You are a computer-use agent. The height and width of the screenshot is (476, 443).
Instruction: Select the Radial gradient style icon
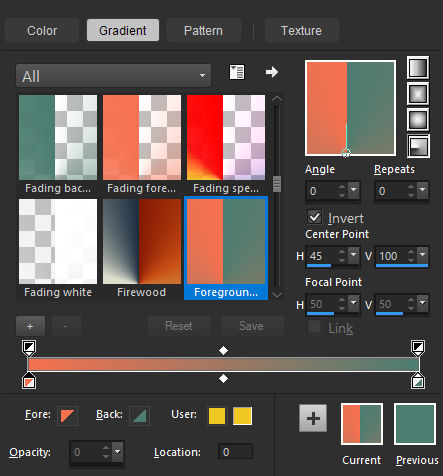click(x=418, y=146)
